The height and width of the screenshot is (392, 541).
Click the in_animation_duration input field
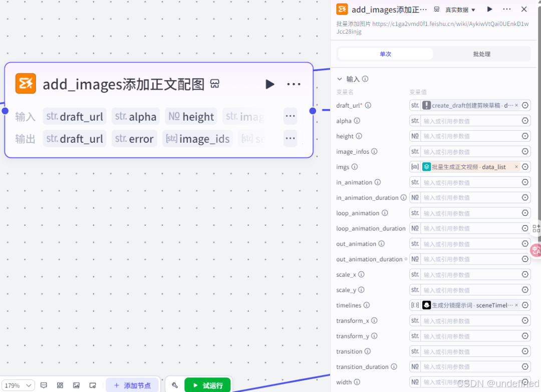click(470, 198)
